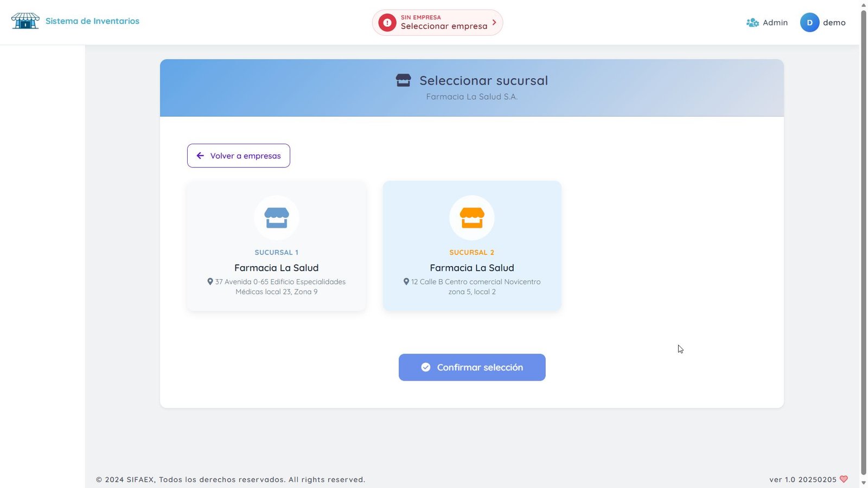This screenshot has height=488, width=868.
Task: Open the Sistema de Inventarios home link
Action: [x=92, y=21]
